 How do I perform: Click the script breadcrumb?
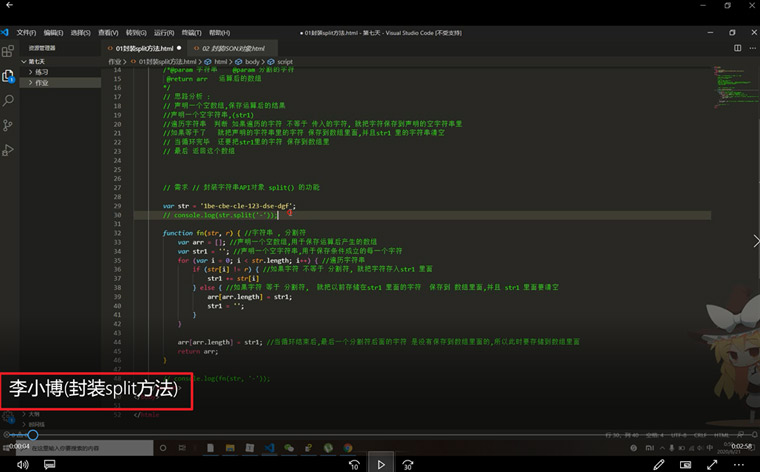[x=285, y=62]
